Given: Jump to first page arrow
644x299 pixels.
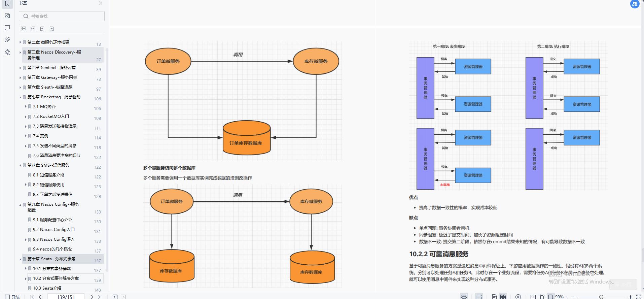Looking at the screenshot, I should click(x=32, y=297).
